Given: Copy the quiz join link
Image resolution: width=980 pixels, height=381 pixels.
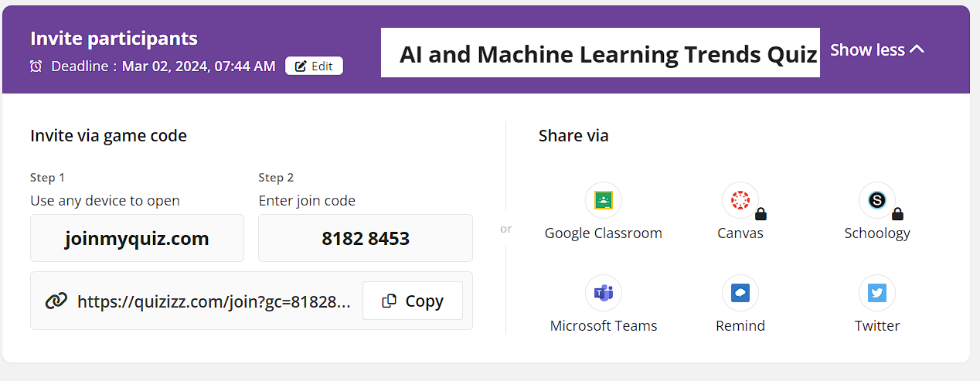Looking at the screenshot, I should [x=413, y=301].
